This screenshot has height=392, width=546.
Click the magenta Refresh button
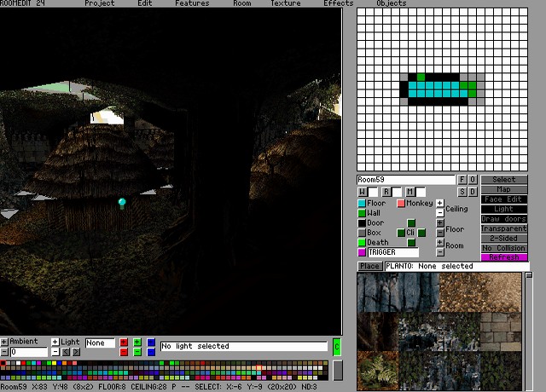(504, 257)
